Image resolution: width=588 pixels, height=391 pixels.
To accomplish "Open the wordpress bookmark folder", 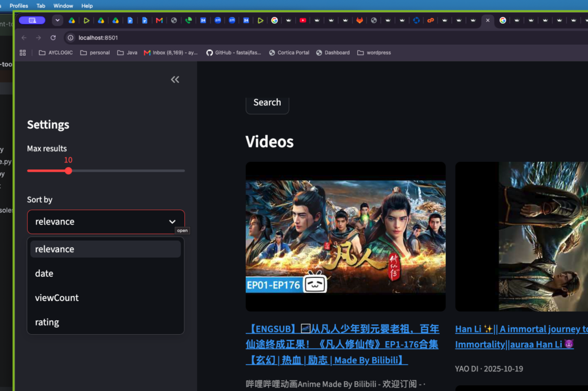I will 374,53.
